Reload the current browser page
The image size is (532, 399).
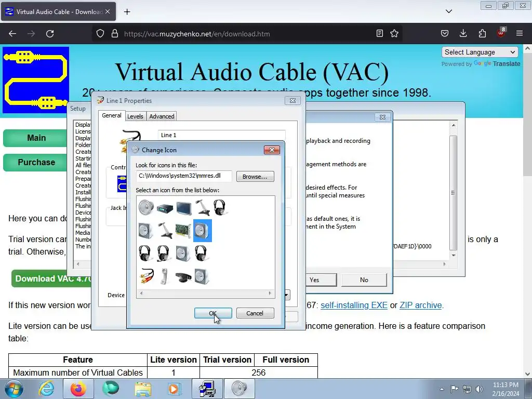click(x=50, y=34)
